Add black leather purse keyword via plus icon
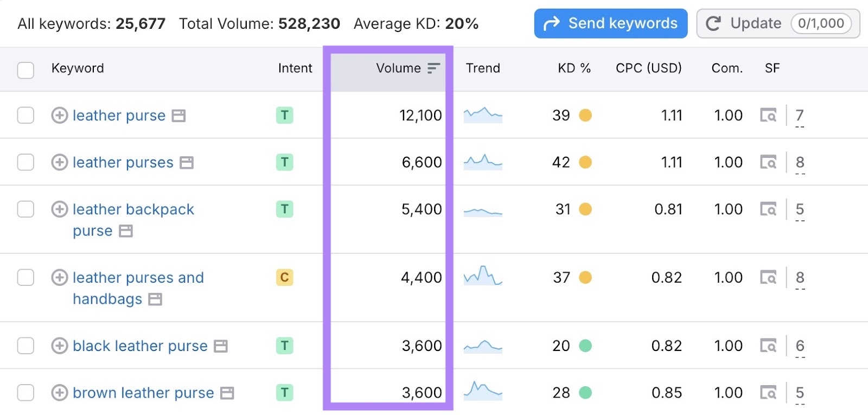Image resolution: width=868 pixels, height=415 pixels. point(59,346)
